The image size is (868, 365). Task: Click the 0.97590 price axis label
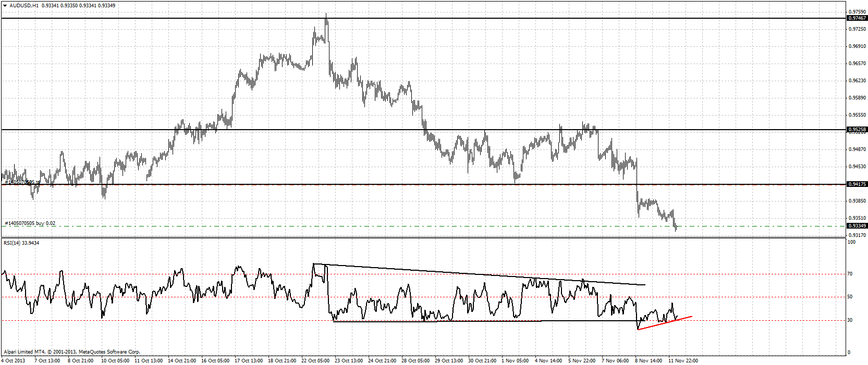[x=858, y=11]
